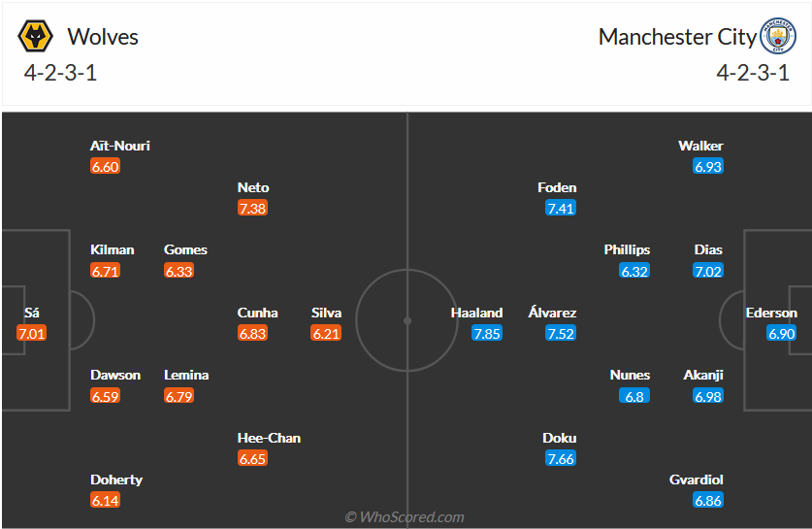The image size is (812, 529).
Task: Open Foden's player name
Action: pyautogui.click(x=557, y=187)
